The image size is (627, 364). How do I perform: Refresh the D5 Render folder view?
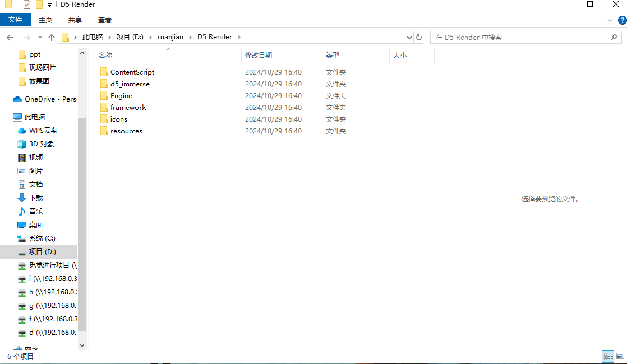(x=419, y=37)
